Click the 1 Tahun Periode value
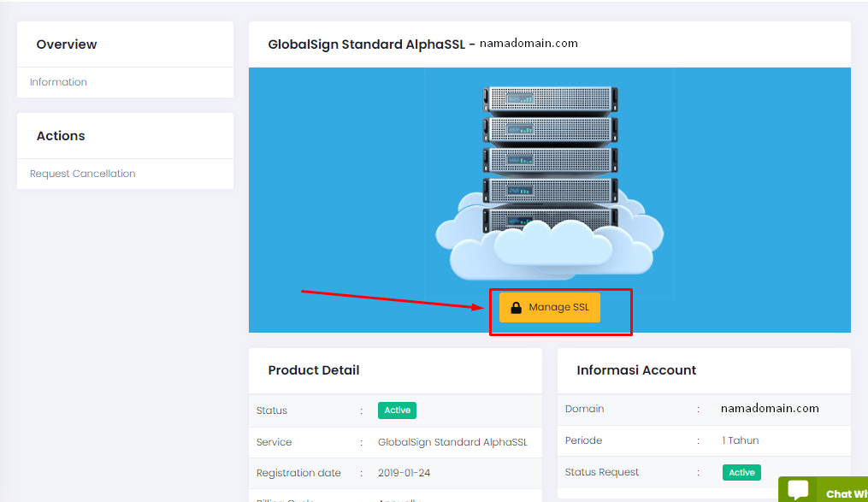The image size is (868, 502). 740,440
